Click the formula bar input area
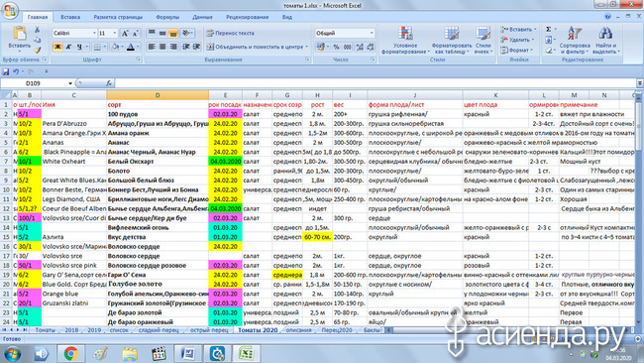The width and height of the screenshot is (644, 363). [x=375, y=83]
